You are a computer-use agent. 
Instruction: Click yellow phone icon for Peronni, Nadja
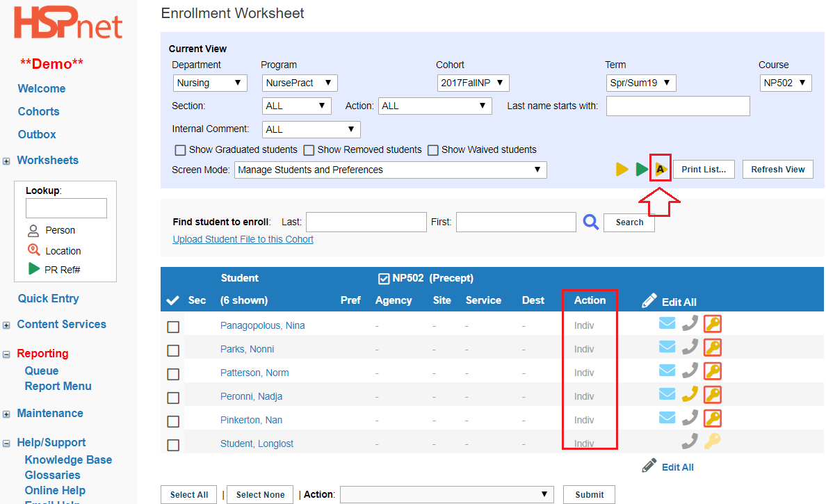(x=690, y=394)
